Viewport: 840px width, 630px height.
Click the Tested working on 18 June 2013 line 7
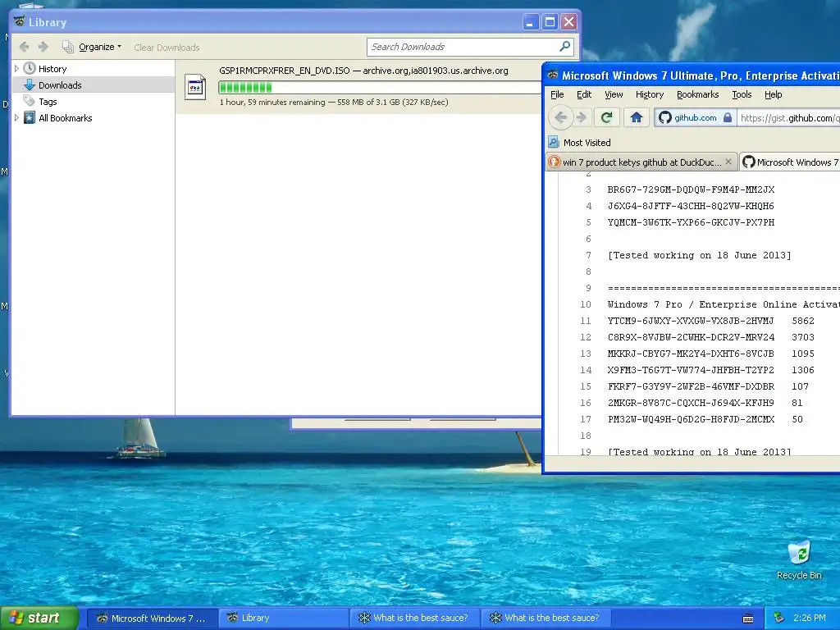click(699, 255)
